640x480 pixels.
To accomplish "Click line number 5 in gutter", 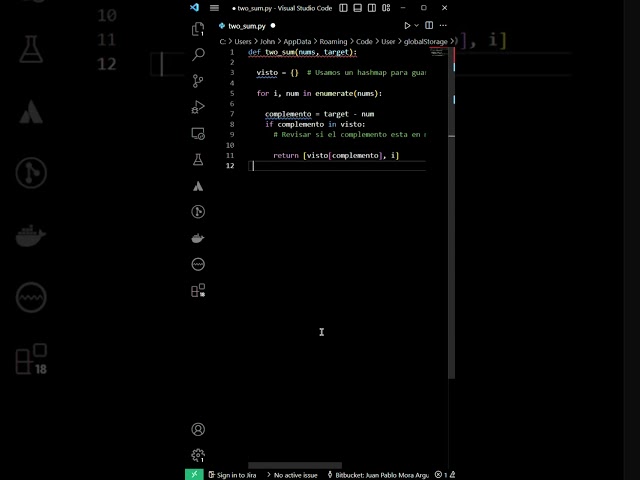I will 232,93.
